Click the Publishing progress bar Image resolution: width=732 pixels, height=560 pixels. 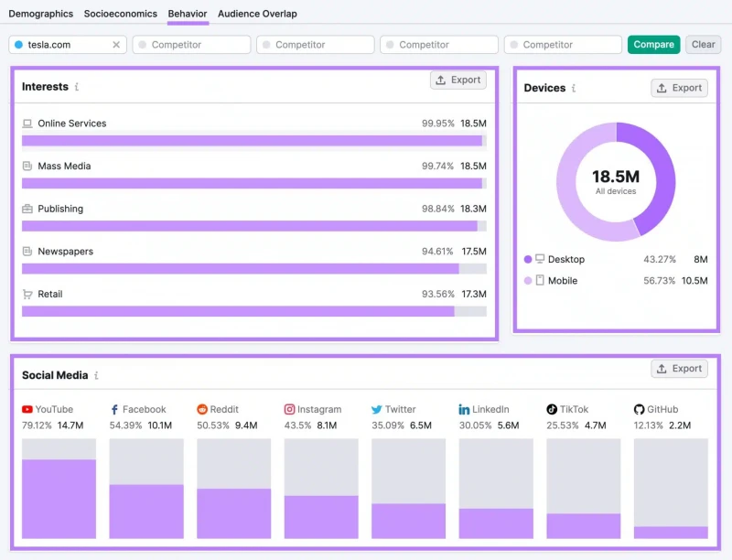click(254, 226)
